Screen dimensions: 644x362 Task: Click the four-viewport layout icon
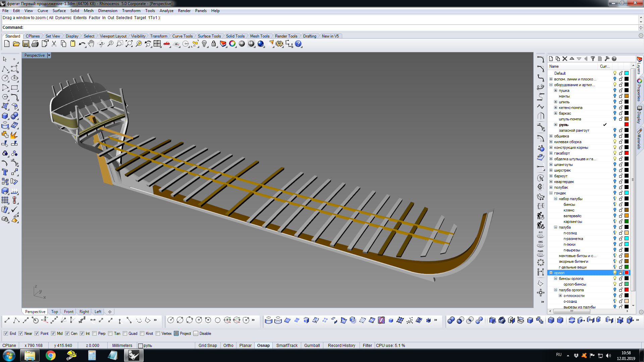click(x=157, y=44)
